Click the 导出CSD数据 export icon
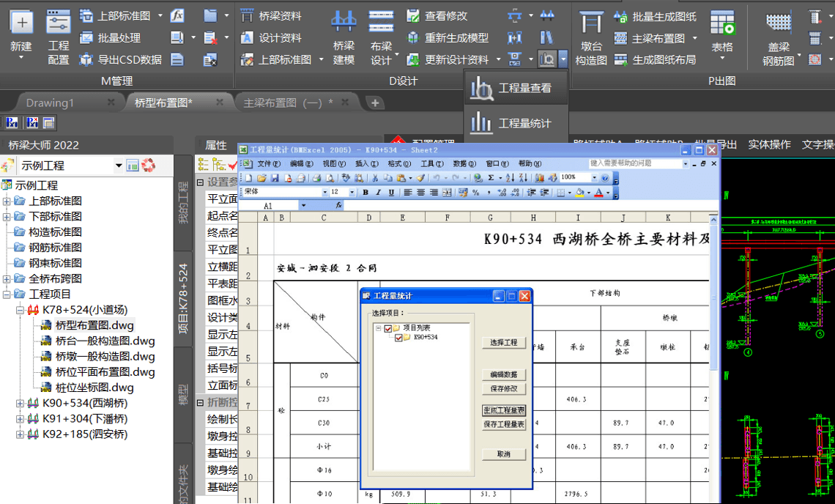 pos(121,59)
